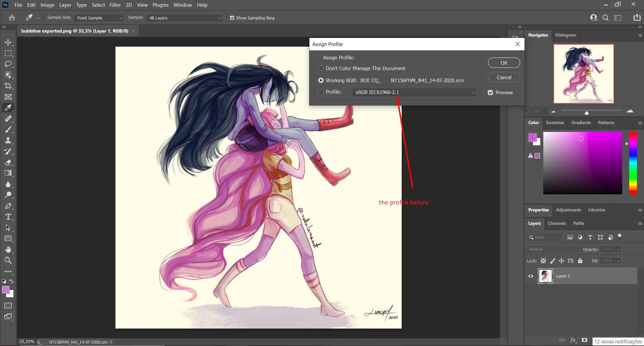Open the layer Kind filter dropdown
This screenshot has width=644, height=346.
point(544,237)
